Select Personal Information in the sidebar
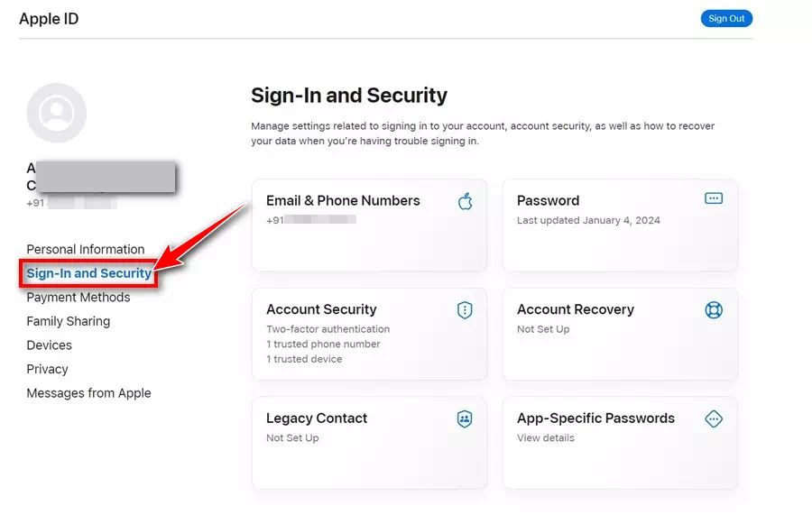812x524 pixels. pos(87,249)
